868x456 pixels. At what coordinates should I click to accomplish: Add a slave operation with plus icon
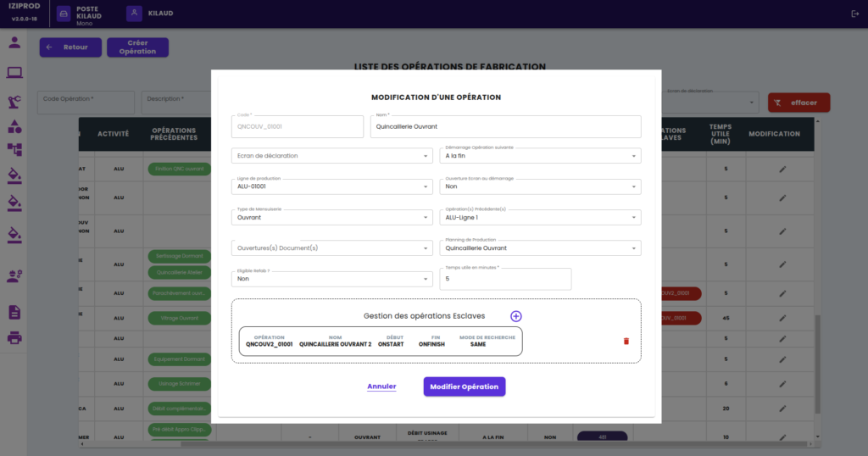pyautogui.click(x=516, y=316)
